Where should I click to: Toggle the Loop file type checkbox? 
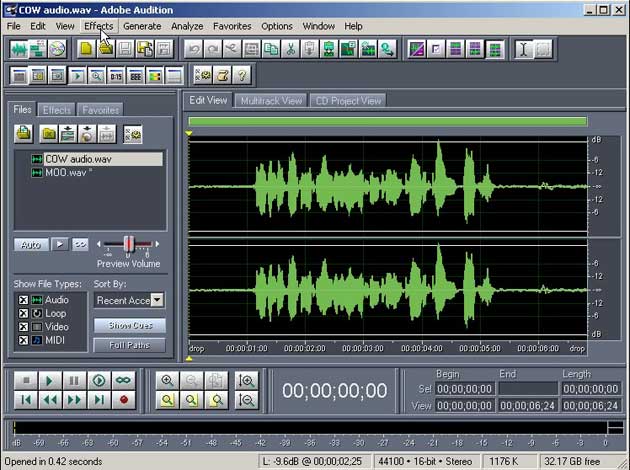click(24, 313)
